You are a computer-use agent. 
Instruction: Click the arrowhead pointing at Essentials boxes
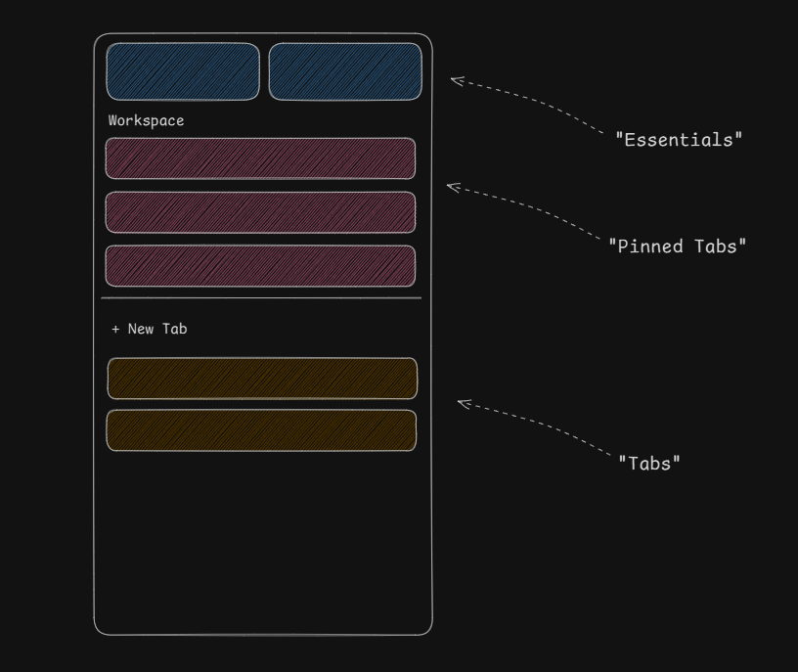click(x=457, y=81)
